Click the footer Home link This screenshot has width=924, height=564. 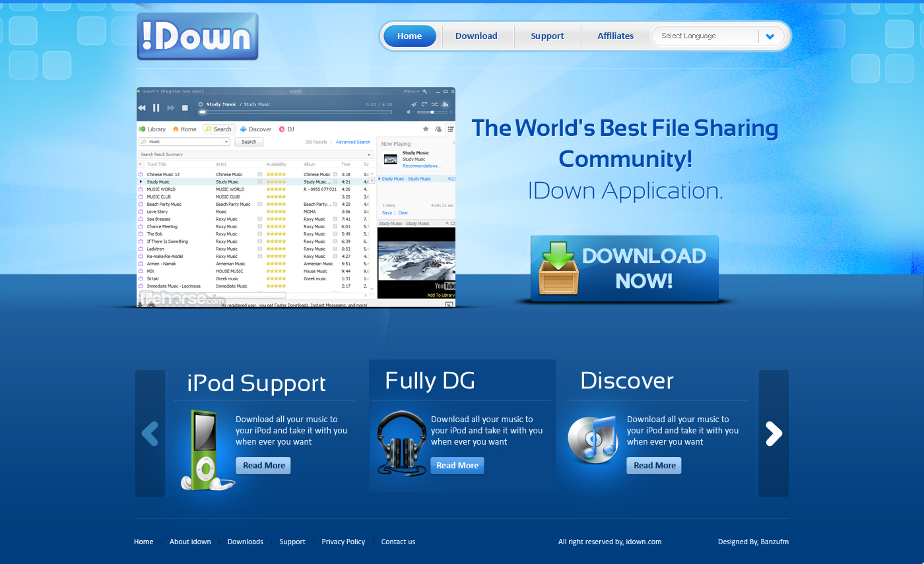(143, 542)
